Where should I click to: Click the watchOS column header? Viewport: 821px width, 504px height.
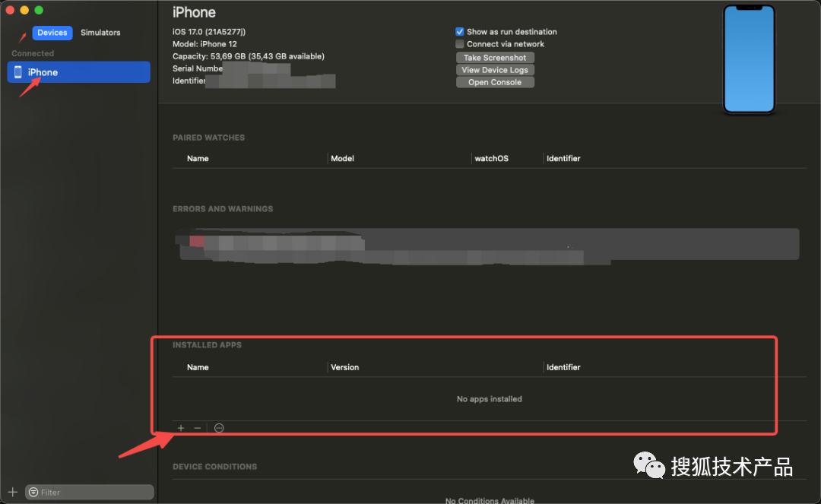pyautogui.click(x=491, y=159)
